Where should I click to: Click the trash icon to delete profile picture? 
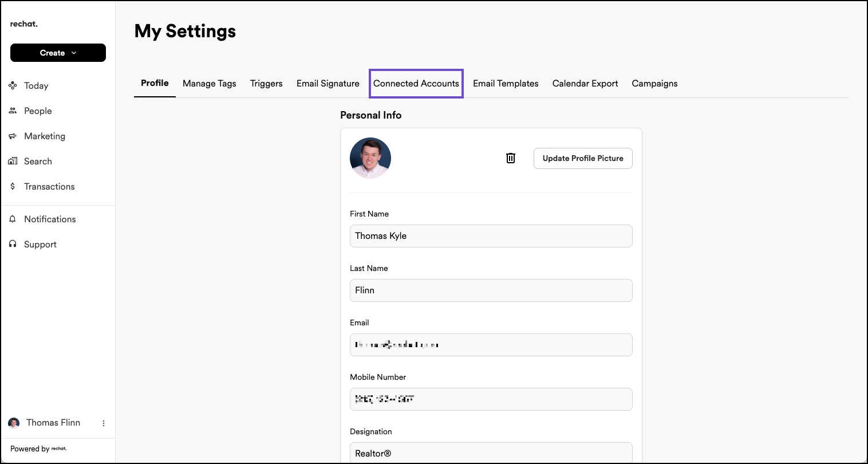tap(511, 158)
